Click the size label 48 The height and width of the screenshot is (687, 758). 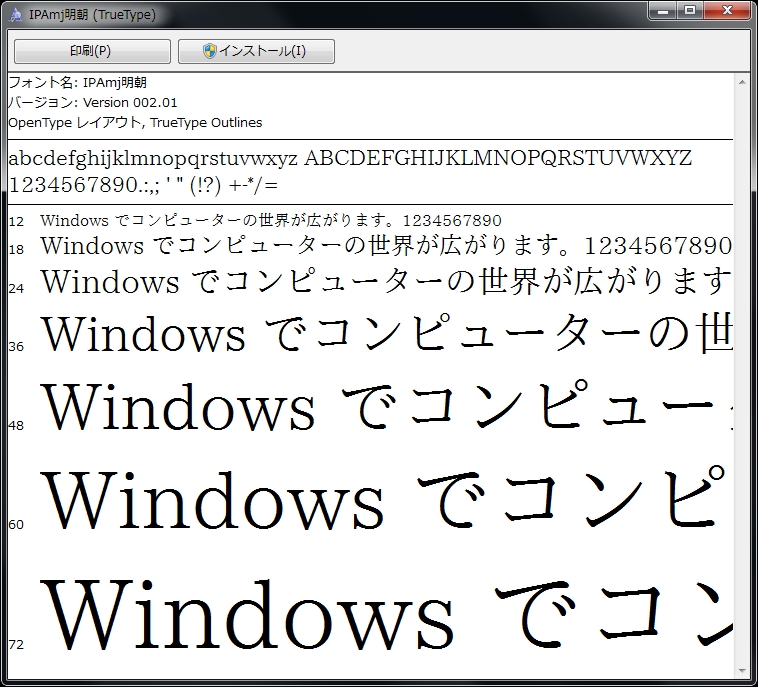coord(16,425)
